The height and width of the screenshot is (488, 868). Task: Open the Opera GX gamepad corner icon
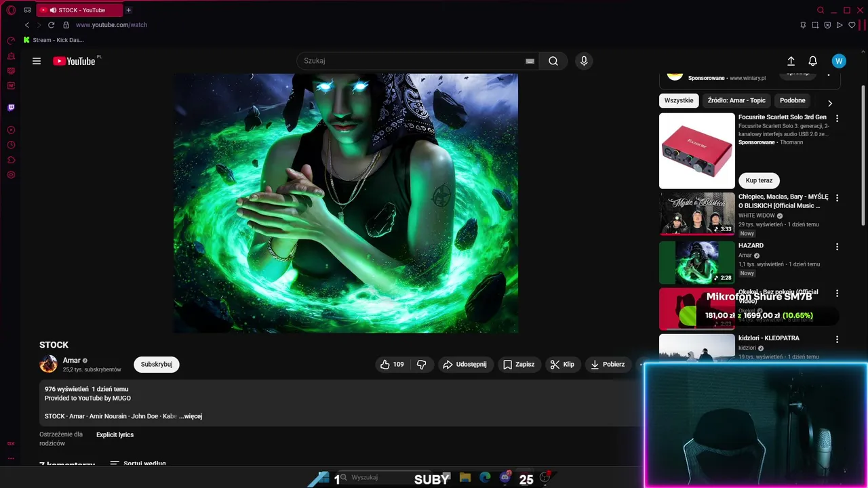pos(27,10)
